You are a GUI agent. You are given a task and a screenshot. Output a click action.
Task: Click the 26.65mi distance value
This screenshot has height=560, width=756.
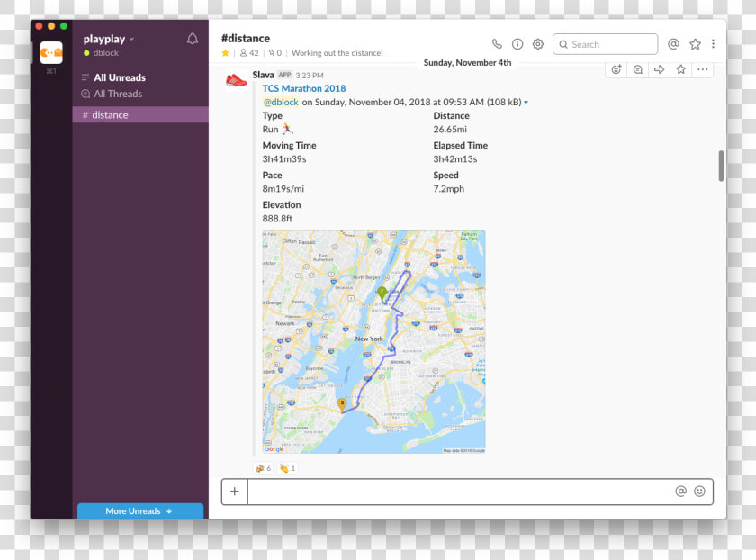(450, 130)
